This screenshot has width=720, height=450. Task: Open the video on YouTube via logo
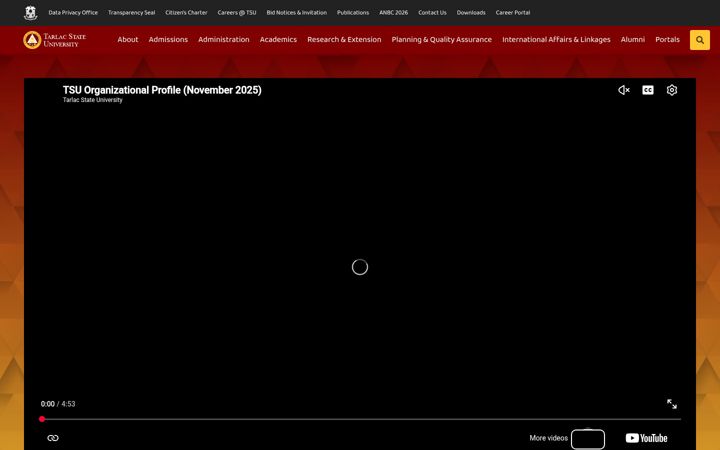(646, 438)
